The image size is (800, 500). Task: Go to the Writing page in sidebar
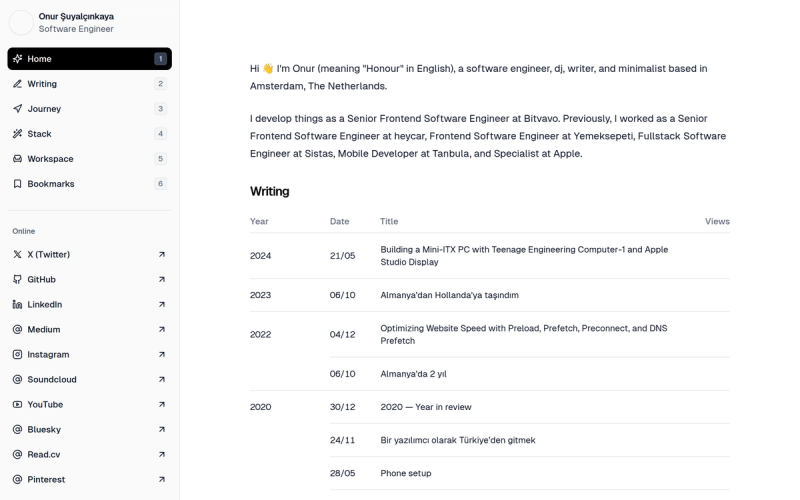pyautogui.click(x=90, y=84)
